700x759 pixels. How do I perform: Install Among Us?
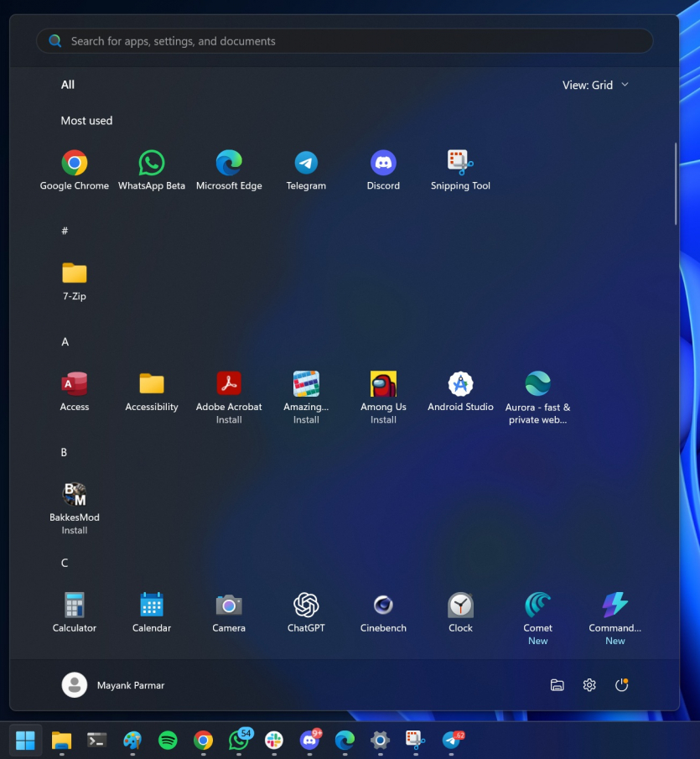pos(382,384)
